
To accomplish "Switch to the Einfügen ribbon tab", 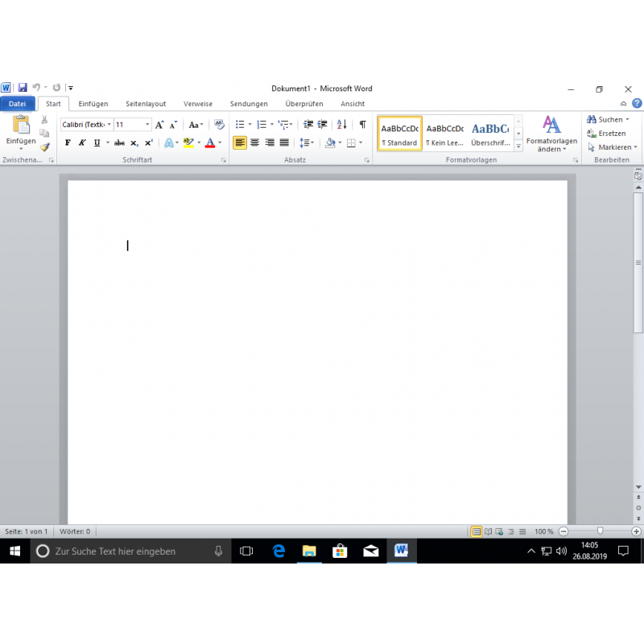I will pos(93,104).
